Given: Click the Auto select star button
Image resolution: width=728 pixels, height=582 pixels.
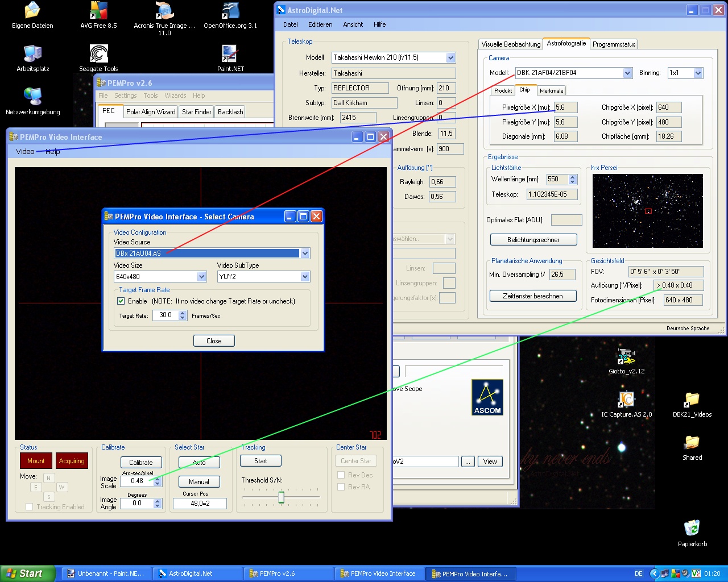Looking at the screenshot, I should 199,463.
